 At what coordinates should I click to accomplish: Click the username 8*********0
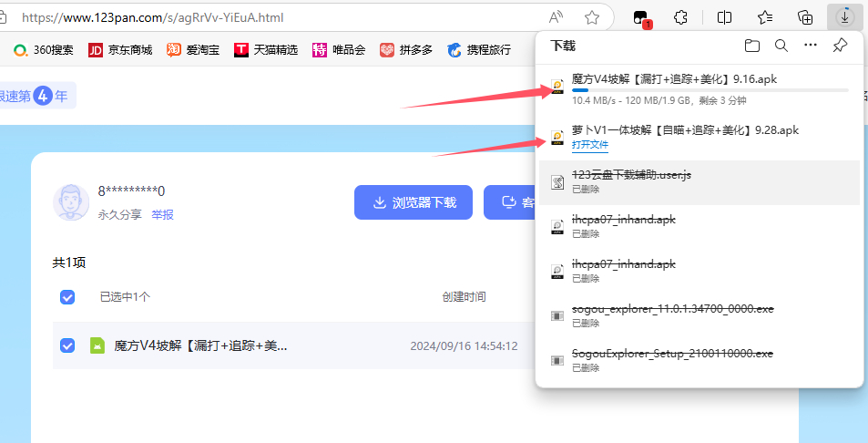[x=132, y=191]
